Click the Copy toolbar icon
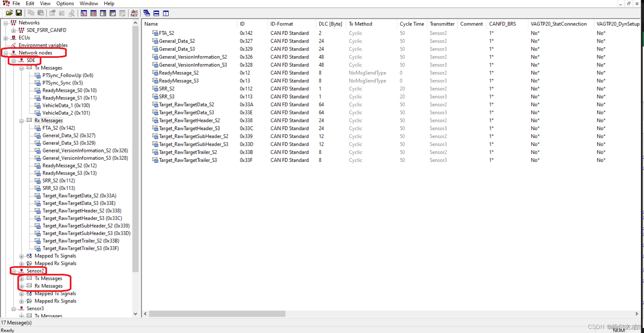644x333 pixels. coord(31,13)
